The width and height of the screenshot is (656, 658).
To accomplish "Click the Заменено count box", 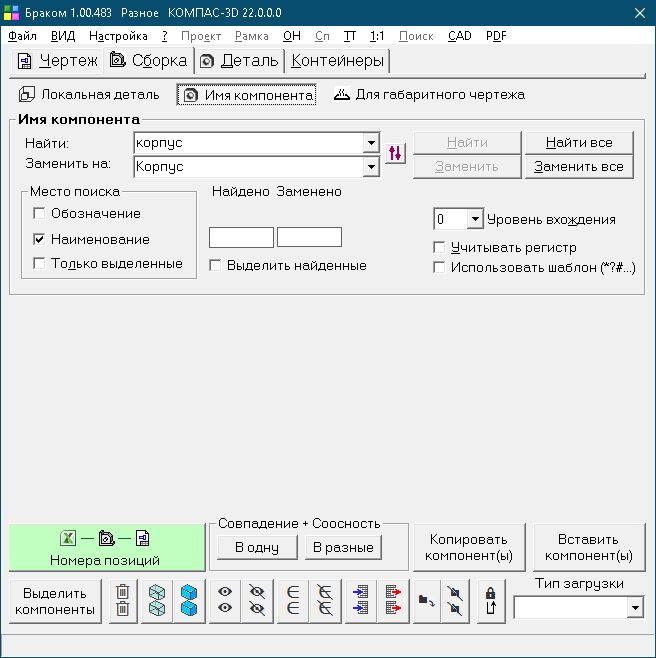I will coord(309,238).
